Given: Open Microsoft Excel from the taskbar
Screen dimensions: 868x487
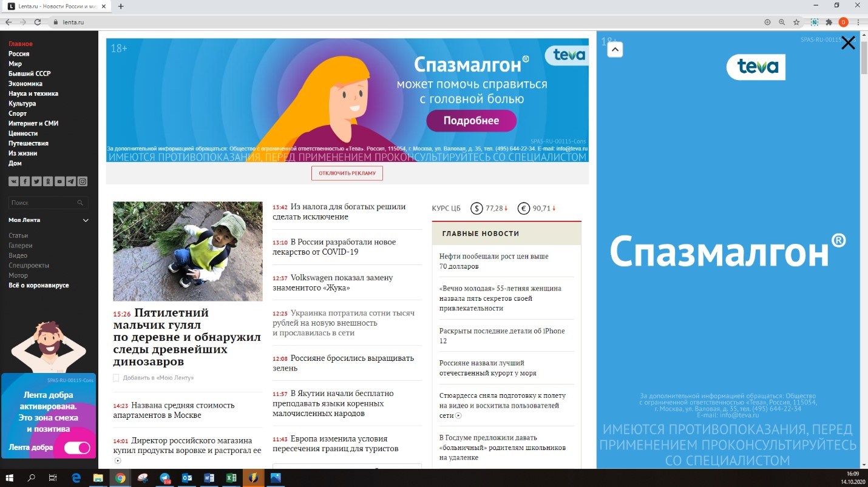Looking at the screenshot, I should [231, 478].
